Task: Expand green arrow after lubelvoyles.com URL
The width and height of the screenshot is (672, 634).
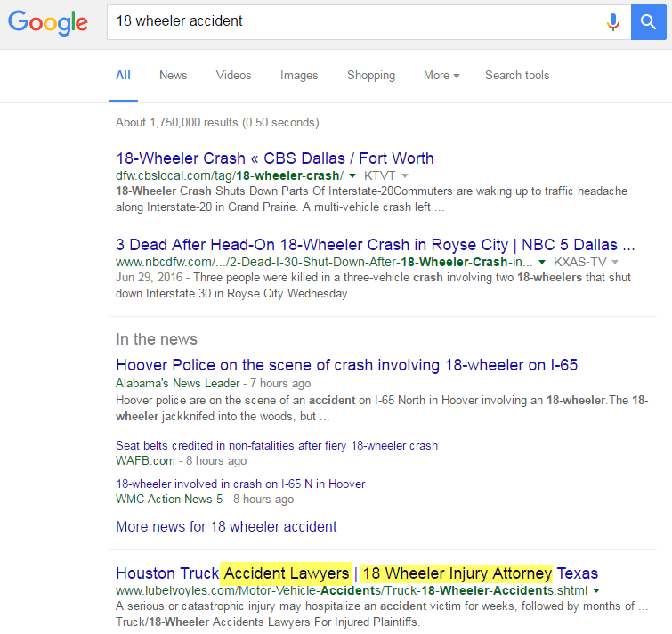Action: click(x=596, y=590)
